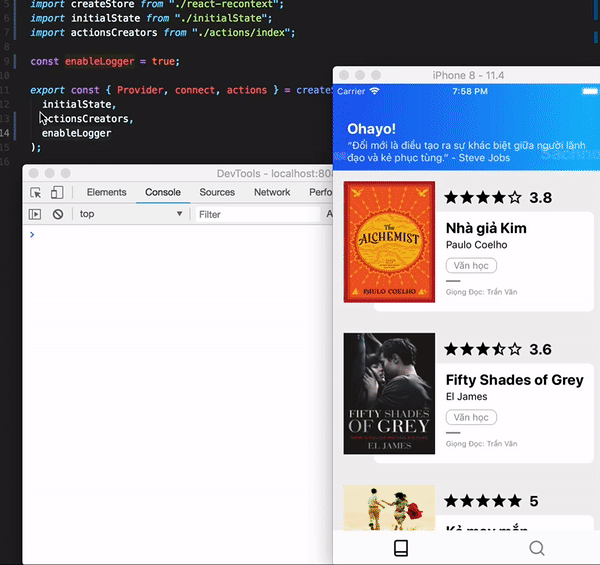Open the Fifty Shades of Grey title
This screenshot has height=565, width=600.
[515, 380]
